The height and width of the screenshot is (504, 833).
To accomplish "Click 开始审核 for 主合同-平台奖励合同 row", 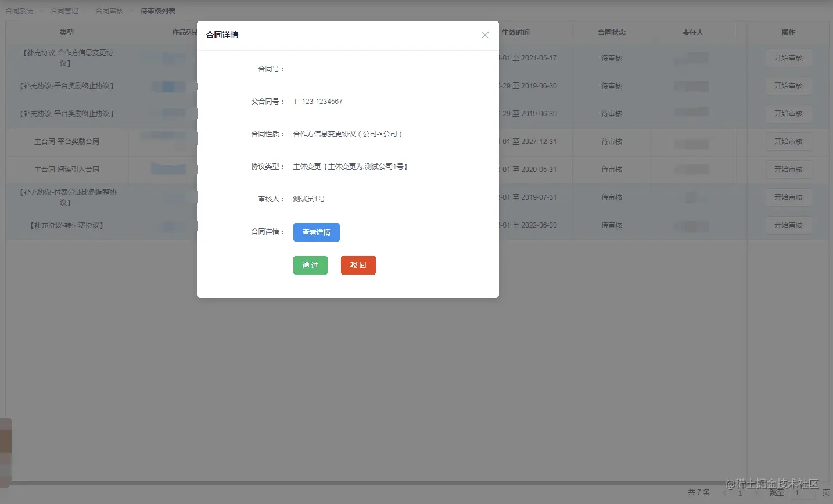I will (x=788, y=142).
